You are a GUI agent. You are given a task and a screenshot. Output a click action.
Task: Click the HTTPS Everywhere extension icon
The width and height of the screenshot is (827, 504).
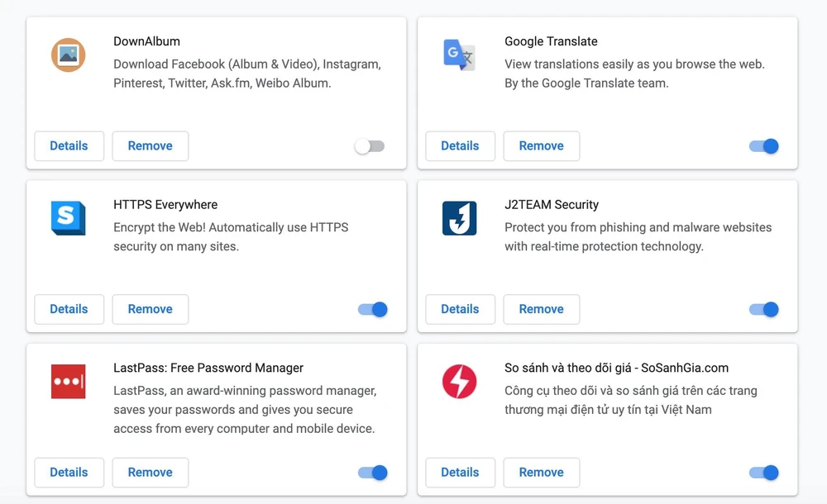point(68,218)
